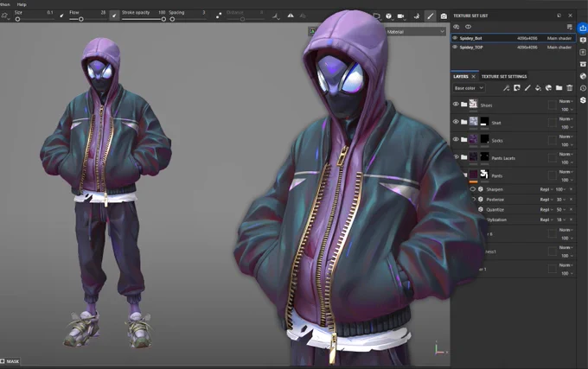Hide the Shoes layer folder

tap(456, 105)
